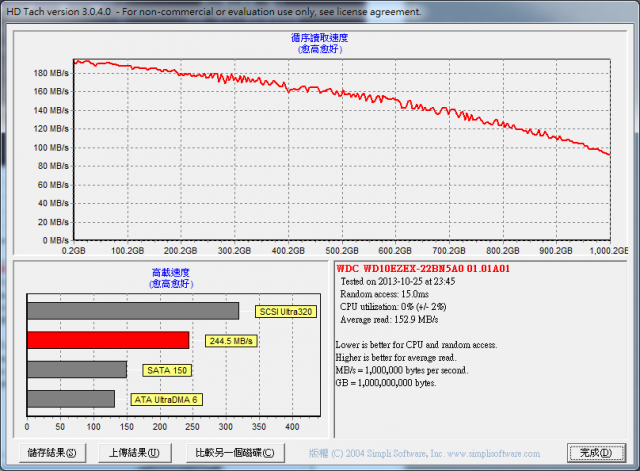Select the ATA UltraDMA 6 gray bar
The image size is (640, 471).
(71, 399)
